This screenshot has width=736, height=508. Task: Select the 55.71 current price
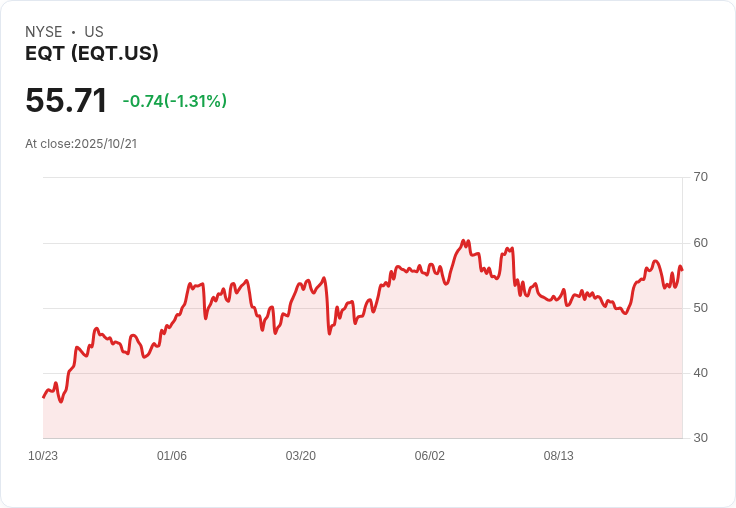point(66,101)
